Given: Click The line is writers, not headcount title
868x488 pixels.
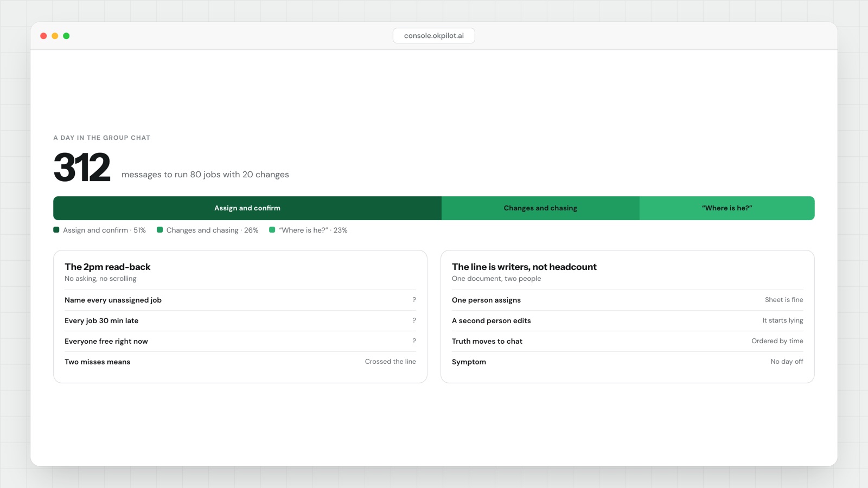Looking at the screenshot, I should [524, 267].
